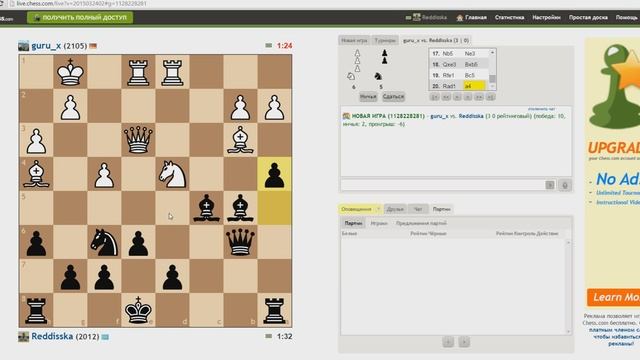Click the chat send arrow icon
Viewport: 640px width, 360px height.
point(550,185)
